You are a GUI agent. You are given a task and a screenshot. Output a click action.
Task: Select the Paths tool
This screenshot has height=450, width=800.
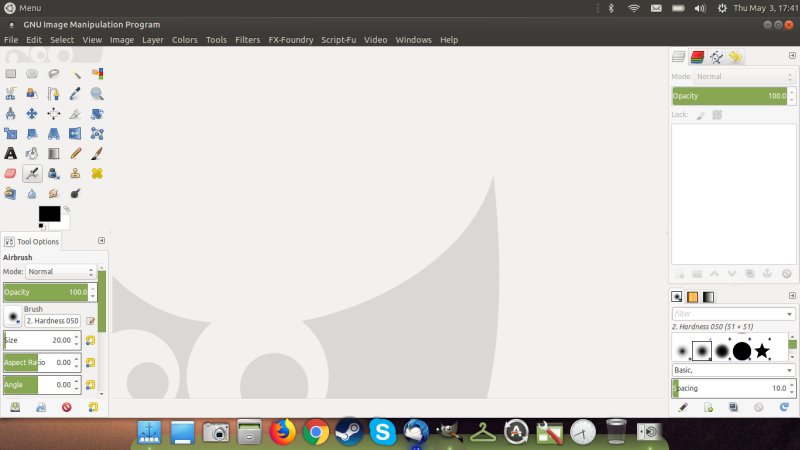[54, 94]
